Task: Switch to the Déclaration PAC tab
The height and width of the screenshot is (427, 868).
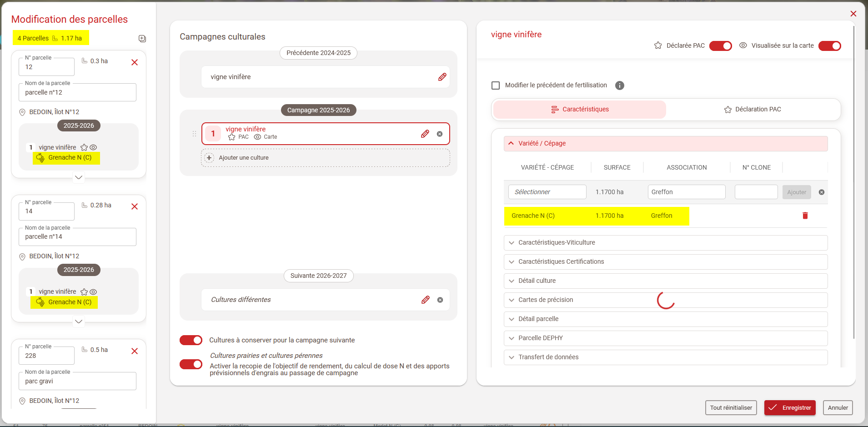Action: click(753, 110)
